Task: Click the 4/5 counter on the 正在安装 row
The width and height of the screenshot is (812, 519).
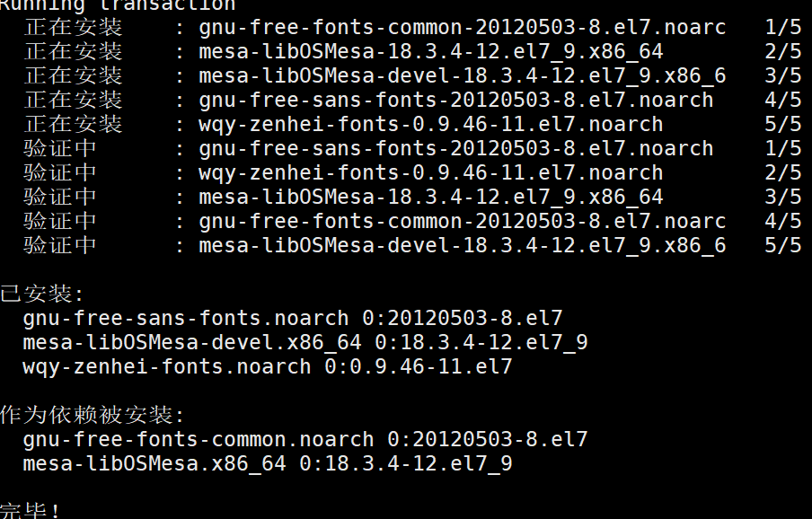Action: coord(783,101)
